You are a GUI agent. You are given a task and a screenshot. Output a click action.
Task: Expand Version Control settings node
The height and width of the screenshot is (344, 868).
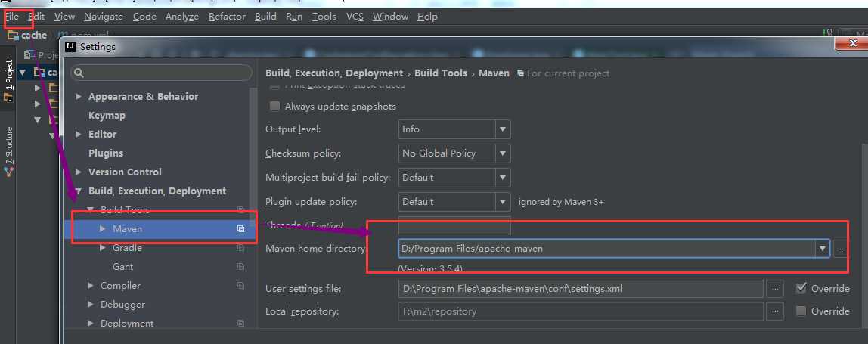pos(78,172)
